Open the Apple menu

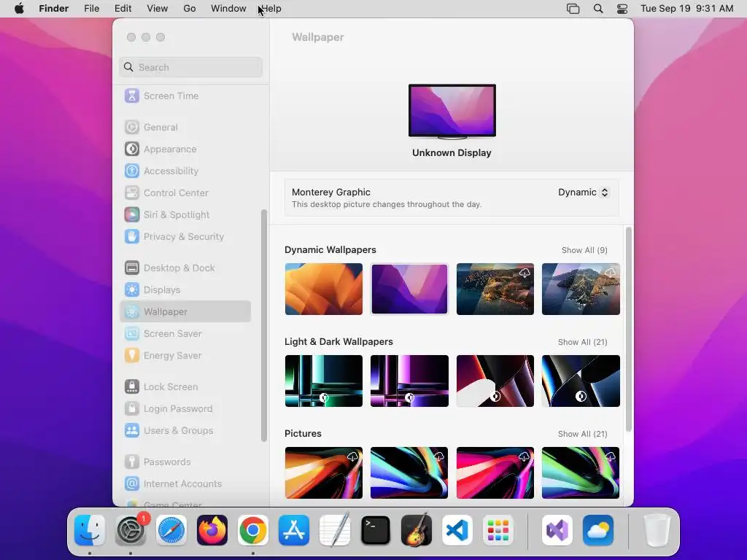(x=19, y=9)
